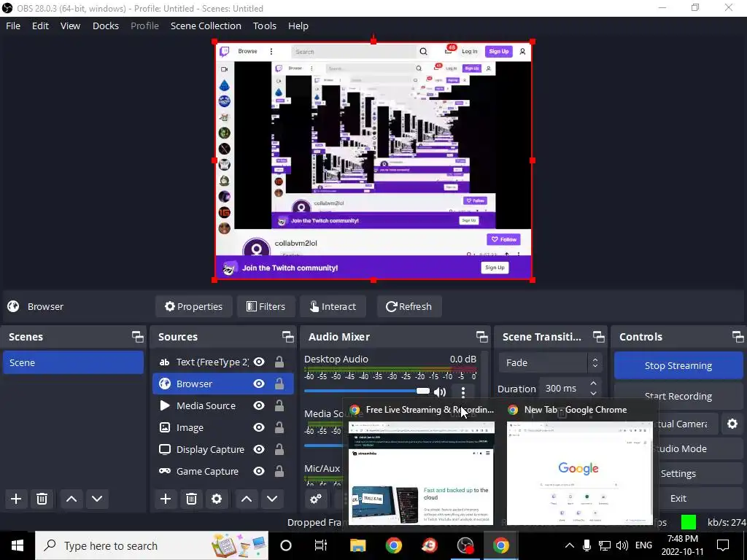Lock the Browser source
This screenshot has width=747, height=560.
tap(279, 384)
